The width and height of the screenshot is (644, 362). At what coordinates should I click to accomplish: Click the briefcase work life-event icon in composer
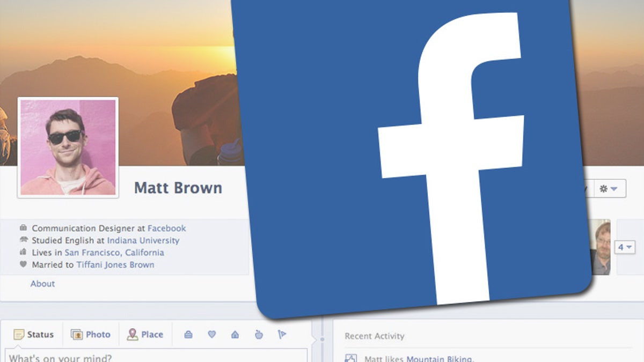tap(188, 335)
